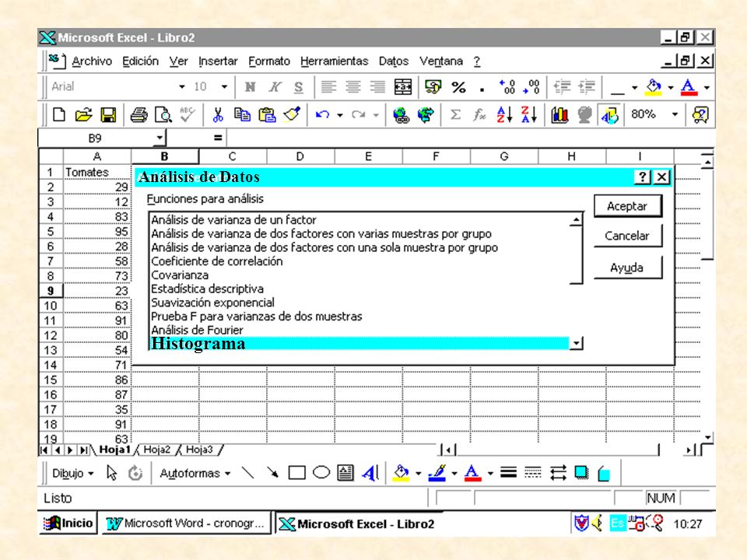Expand the 80% zoom dropdown
This screenshot has height=560, width=747.
(x=675, y=114)
